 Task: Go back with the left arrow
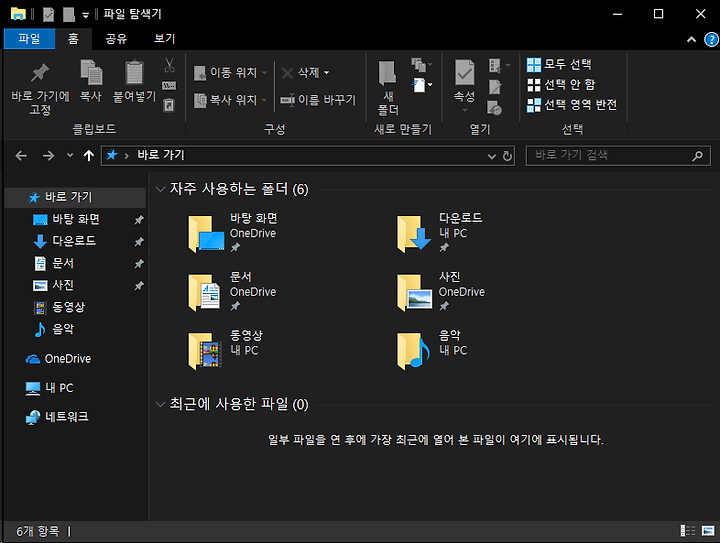[21, 156]
